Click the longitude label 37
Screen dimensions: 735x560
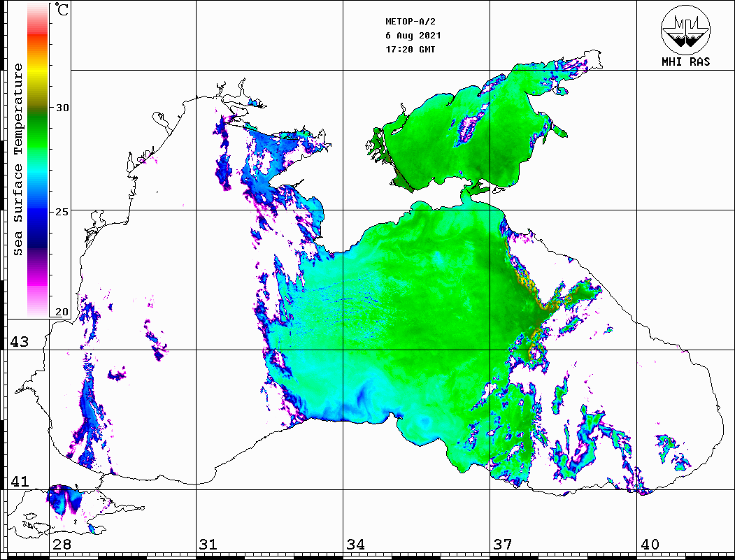click(503, 544)
